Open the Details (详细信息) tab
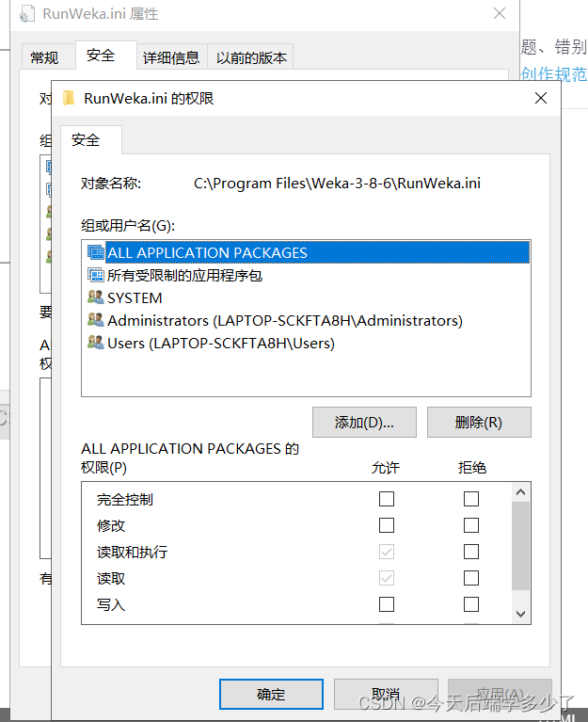The image size is (588, 722). pyautogui.click(x=171, y=57)
